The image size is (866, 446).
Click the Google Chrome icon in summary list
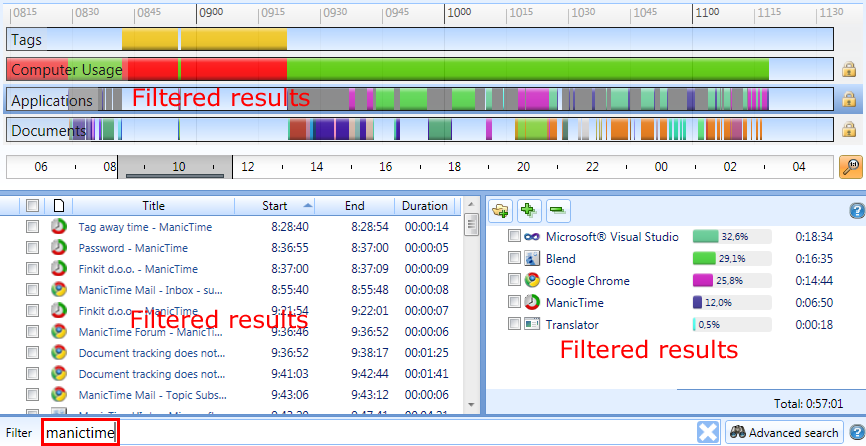(532, 280)
